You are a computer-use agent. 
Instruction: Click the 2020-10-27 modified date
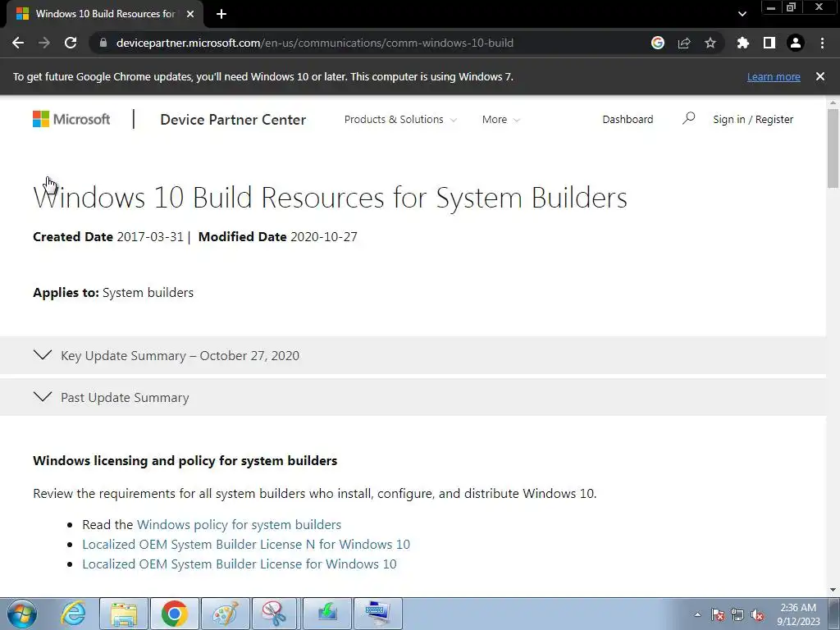(323, 237)
